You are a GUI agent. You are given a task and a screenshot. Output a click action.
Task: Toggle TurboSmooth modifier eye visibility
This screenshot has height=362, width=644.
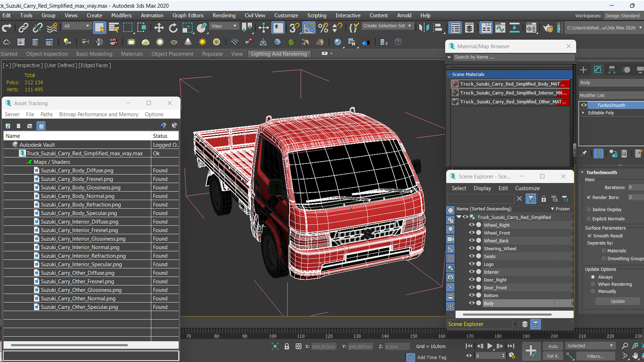(x=584, y=105)
